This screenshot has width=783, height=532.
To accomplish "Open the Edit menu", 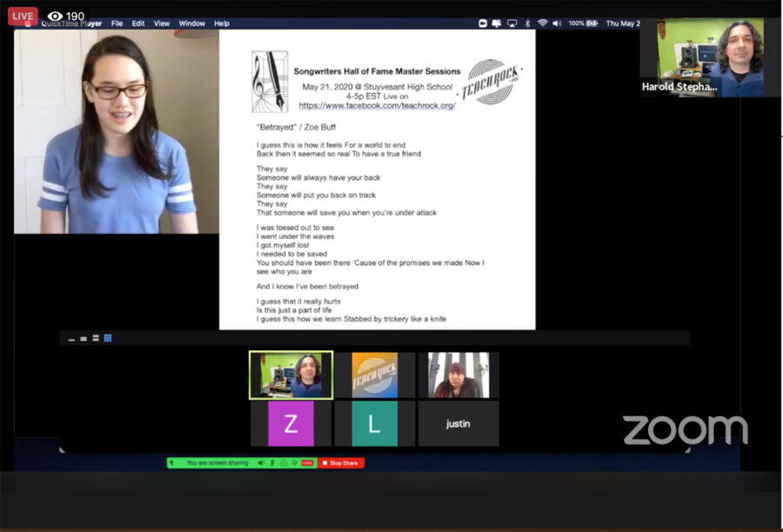I will tap(138, 23).
